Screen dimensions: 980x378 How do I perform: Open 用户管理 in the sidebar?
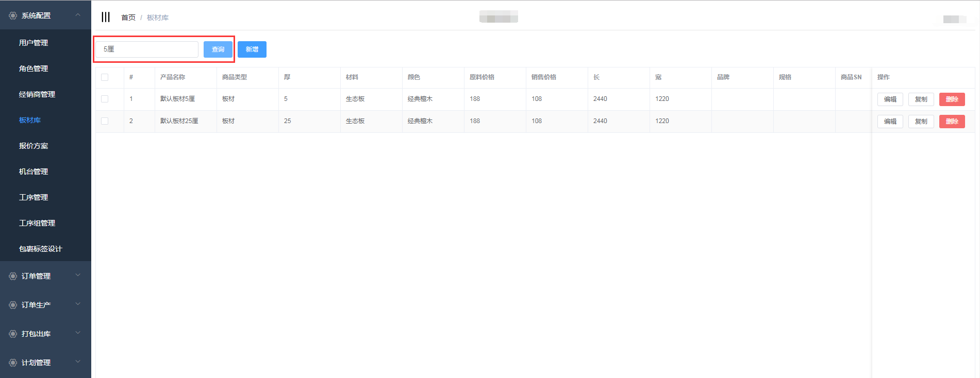34,43
